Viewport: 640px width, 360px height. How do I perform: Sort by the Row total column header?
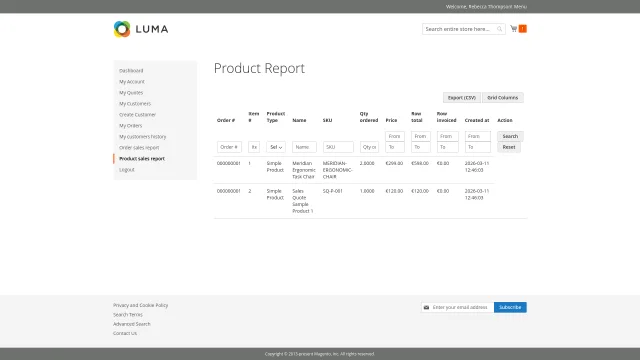pos(416,117)
